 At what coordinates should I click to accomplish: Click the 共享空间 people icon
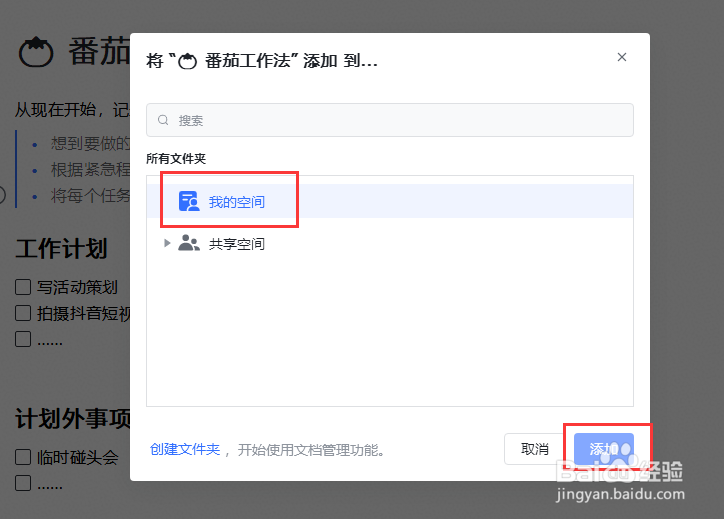(x=189, y=243)
